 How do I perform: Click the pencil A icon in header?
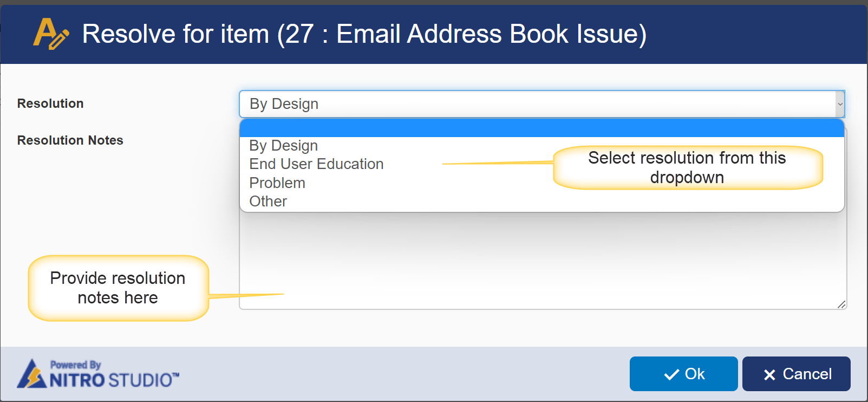(50, 34)
